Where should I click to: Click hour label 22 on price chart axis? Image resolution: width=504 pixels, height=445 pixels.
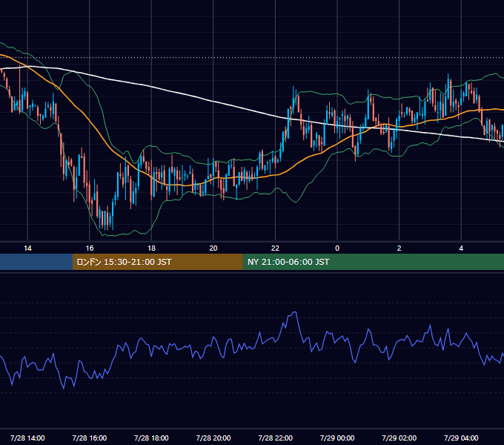[276, 248]
